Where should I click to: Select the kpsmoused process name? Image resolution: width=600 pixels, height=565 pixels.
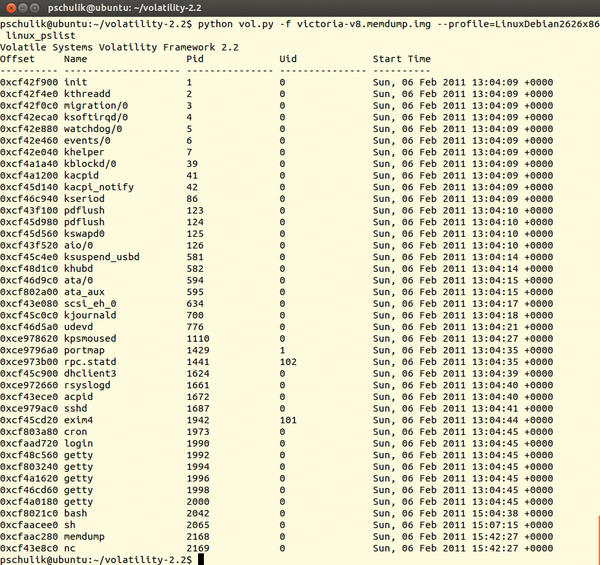90,339
